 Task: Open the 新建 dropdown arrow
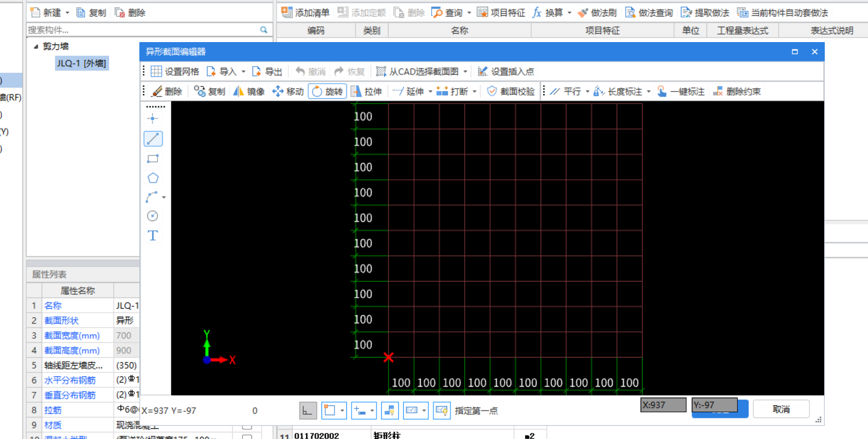(68, 13)
